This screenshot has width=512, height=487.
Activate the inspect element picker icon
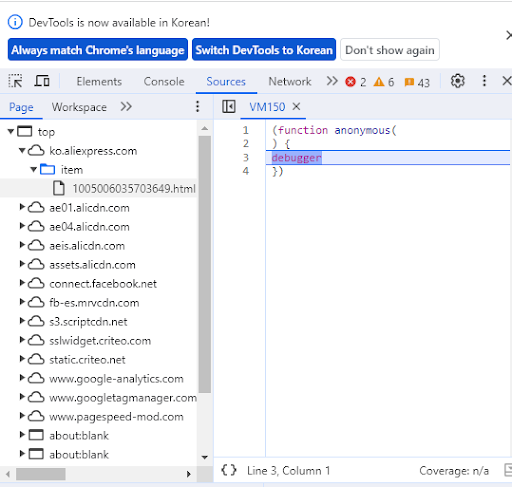[x=15, y=81]
